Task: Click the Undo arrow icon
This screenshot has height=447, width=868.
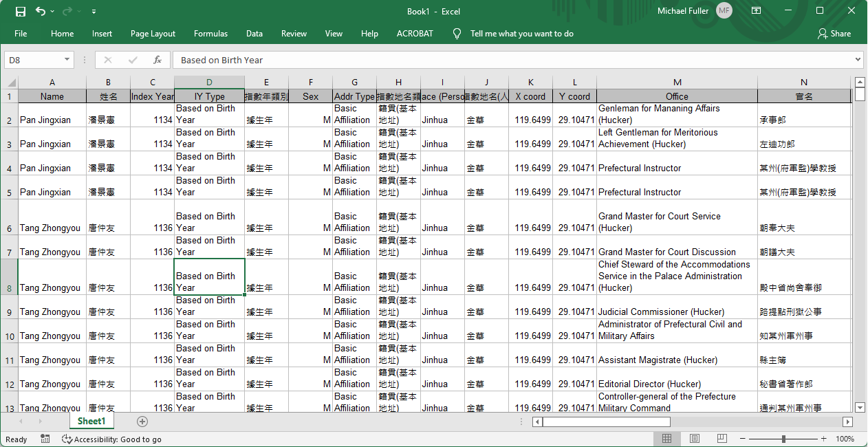Action: (41, 11)
